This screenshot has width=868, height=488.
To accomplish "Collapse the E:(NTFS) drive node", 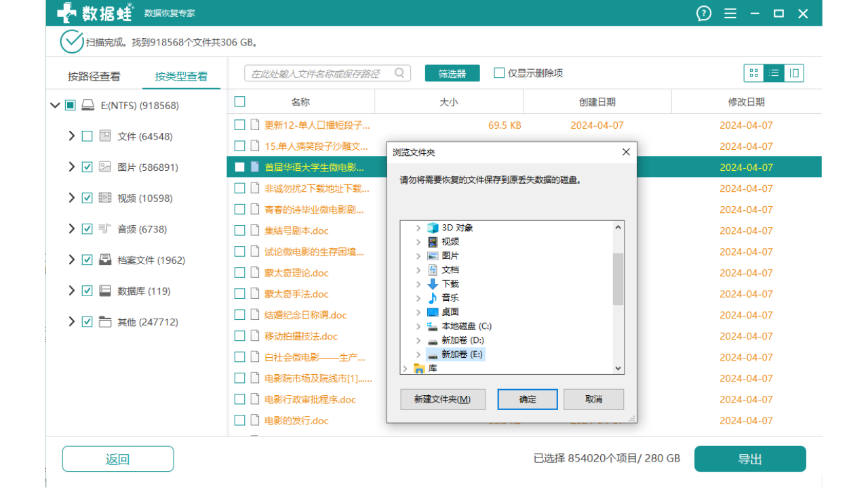I will pyautogui.click(x=55, y=105).
